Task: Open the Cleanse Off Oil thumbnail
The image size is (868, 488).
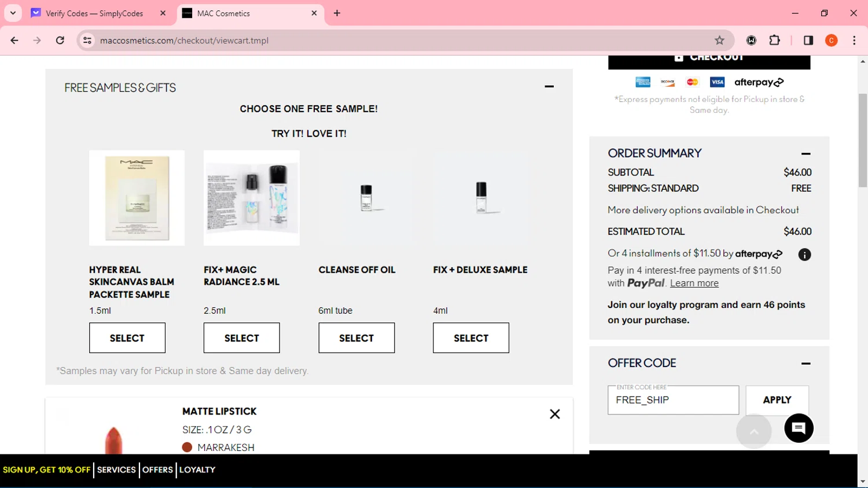Action: coord(366,198)
